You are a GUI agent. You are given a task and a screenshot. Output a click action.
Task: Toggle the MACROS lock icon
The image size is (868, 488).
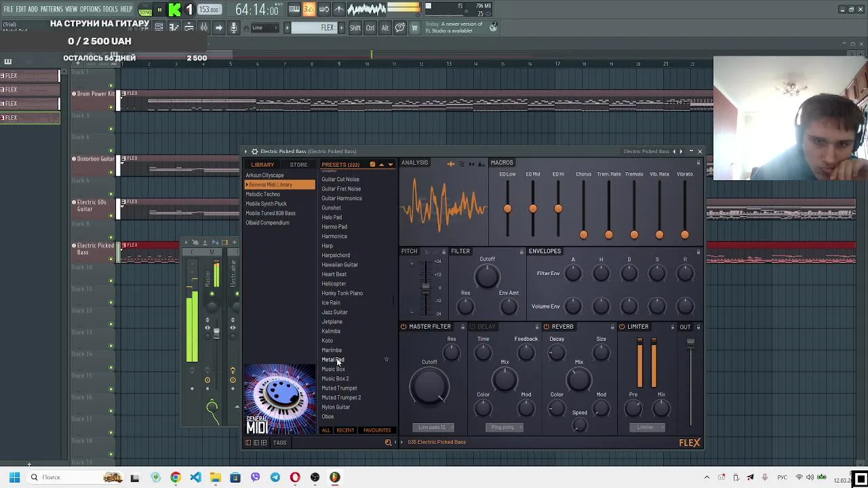click(698, 163)
